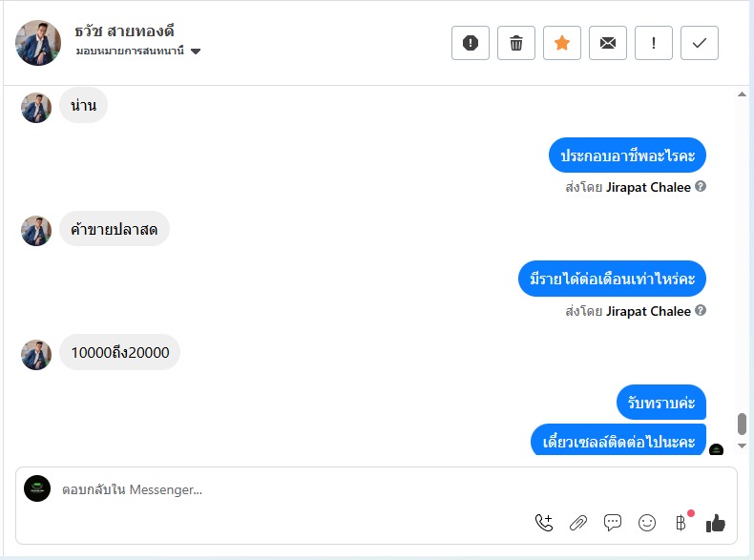Delete conversation with the trash icon
The height and width of the screenshot is (560, 754).
(516, 43)
